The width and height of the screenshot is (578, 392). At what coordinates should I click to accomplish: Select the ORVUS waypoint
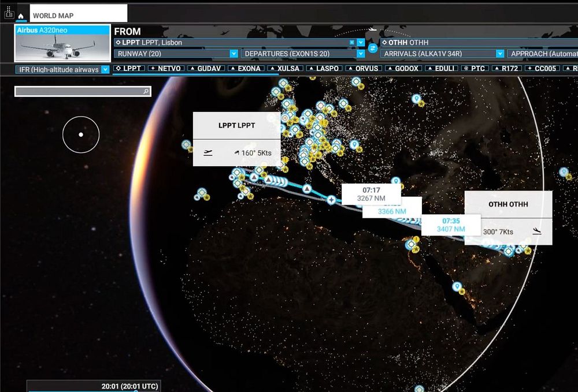(x=364, y=68)
